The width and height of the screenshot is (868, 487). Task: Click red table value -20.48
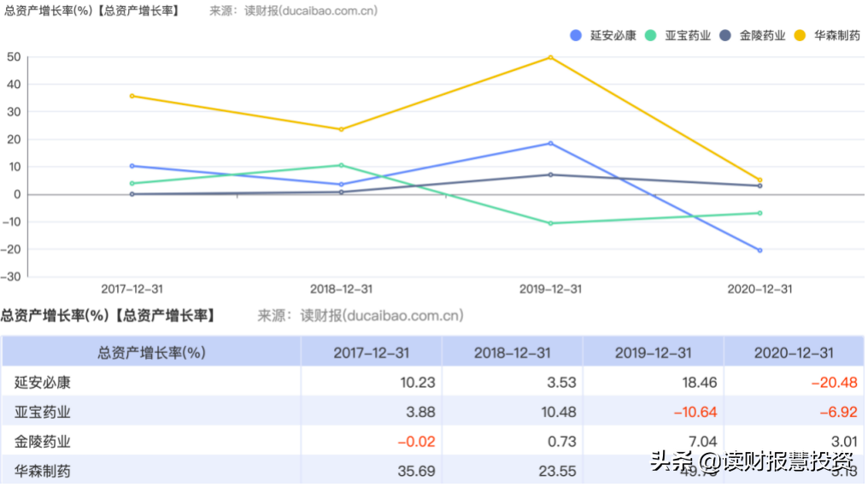click(x=834, y=383)
